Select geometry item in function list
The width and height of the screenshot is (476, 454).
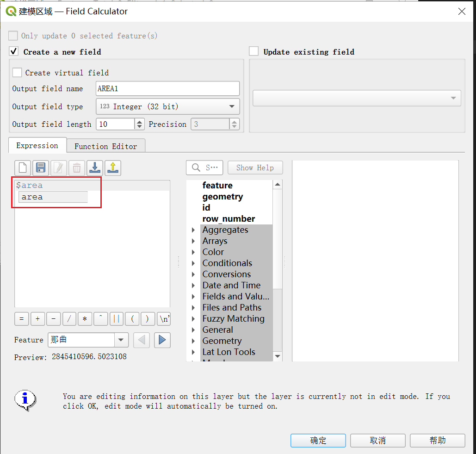(223, 197)
